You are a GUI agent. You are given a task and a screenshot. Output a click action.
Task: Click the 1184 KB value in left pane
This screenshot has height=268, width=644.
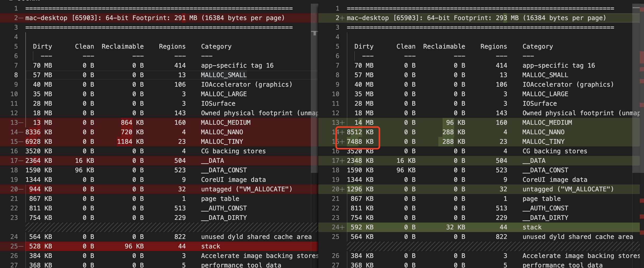(130, 142)
